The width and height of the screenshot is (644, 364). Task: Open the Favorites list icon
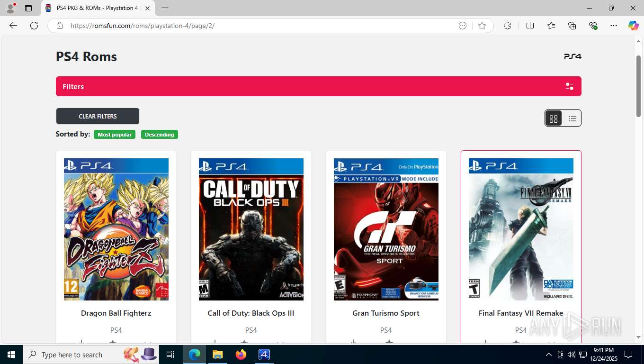[x=551, y=26]
